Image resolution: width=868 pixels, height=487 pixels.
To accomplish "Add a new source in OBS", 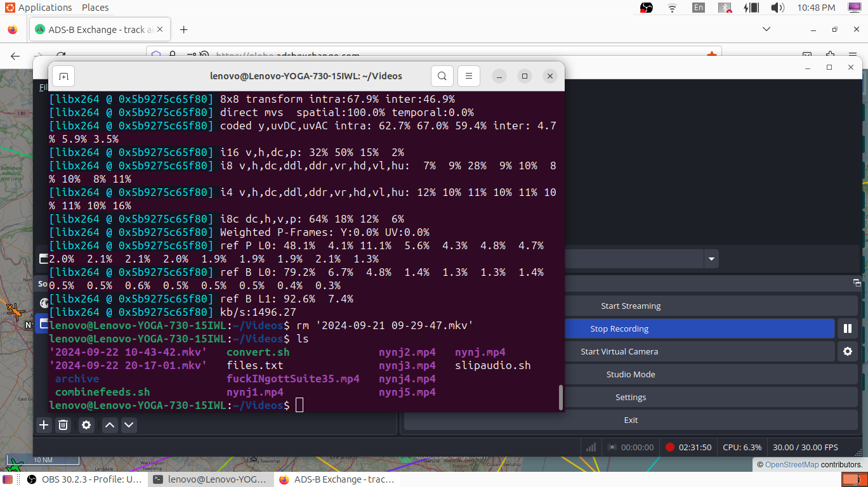I will click(x=44, y=425).
